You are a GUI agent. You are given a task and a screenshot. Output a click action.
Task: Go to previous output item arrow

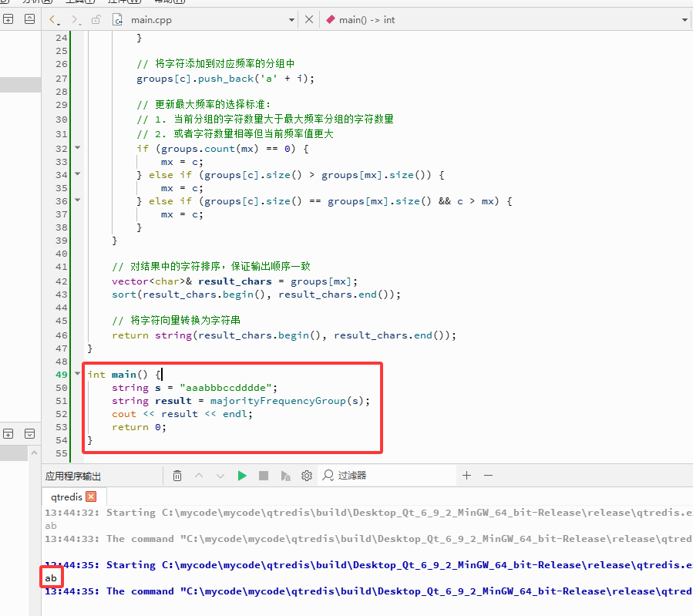tap(199, 476)
